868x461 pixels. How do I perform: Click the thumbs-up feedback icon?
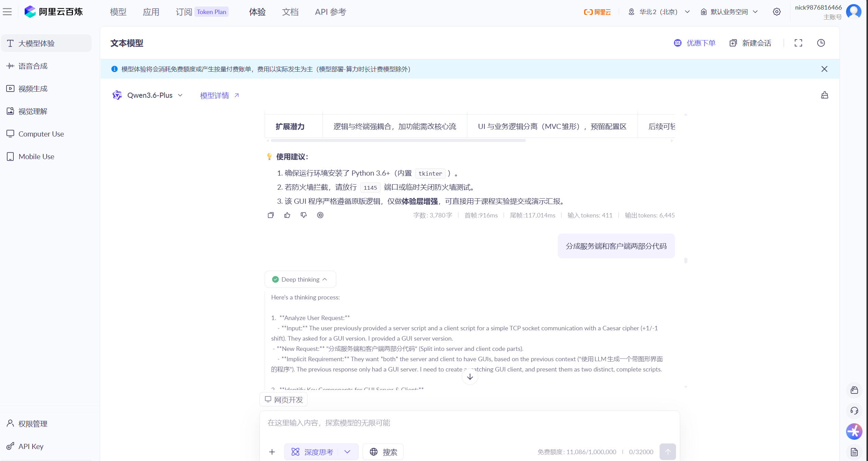[x=287, y=215]
